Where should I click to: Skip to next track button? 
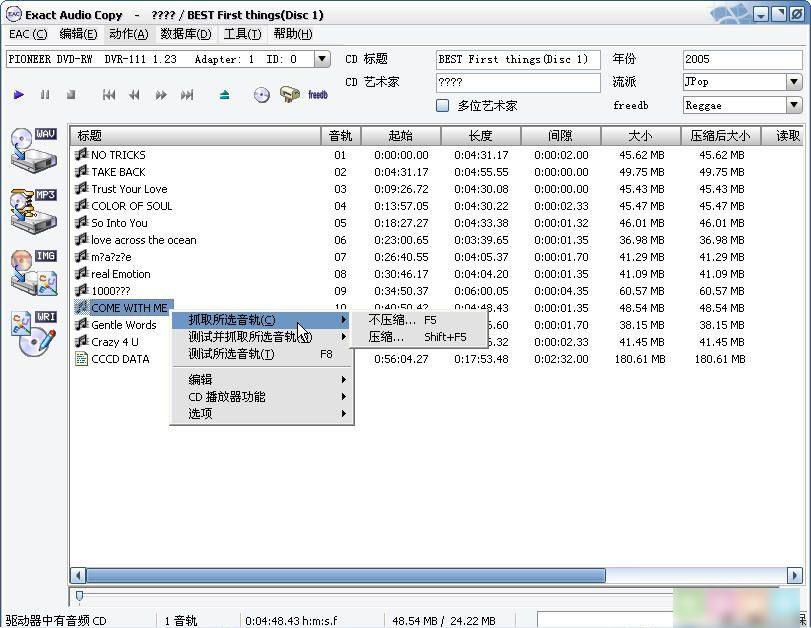coord(187,95)
